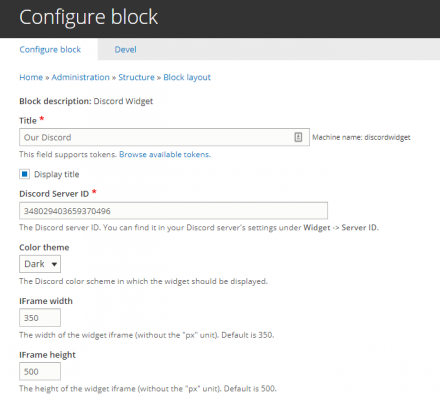Click the Discord Server ID field
Image resolution: width=440 pixels, height=403 pixels.
pos(173,211)
